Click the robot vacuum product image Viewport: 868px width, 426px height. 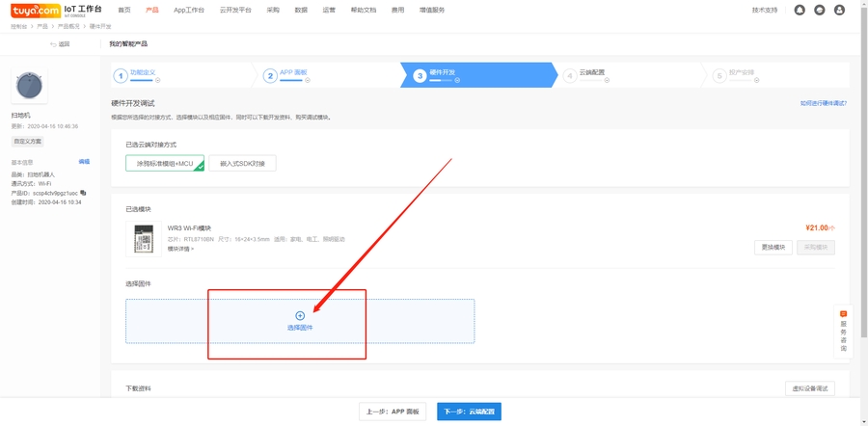[x=29, y=87]
